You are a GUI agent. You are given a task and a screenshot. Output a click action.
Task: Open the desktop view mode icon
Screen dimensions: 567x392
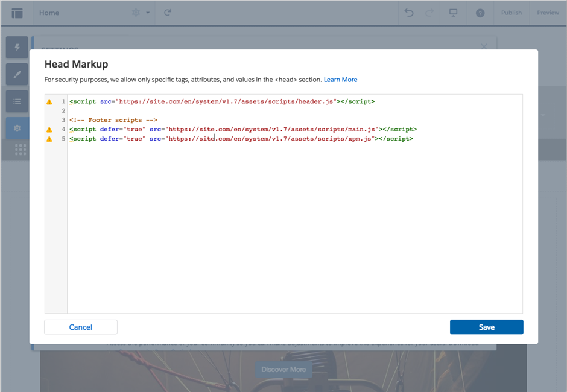[453, 13]
